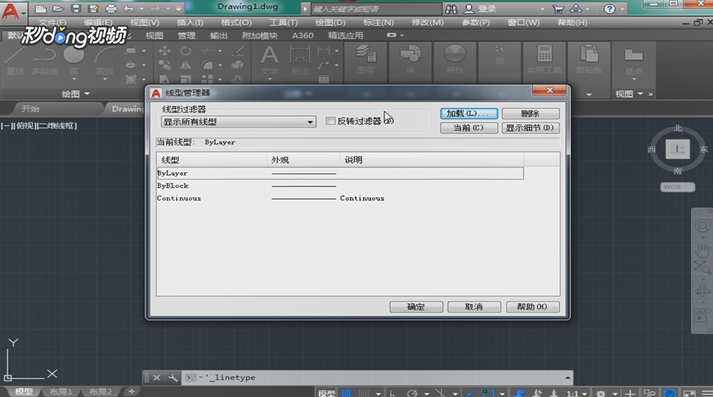713x397 pixels.
Task: Click the New file icon in quick access toolbar
Action: [x=40, y=9]
